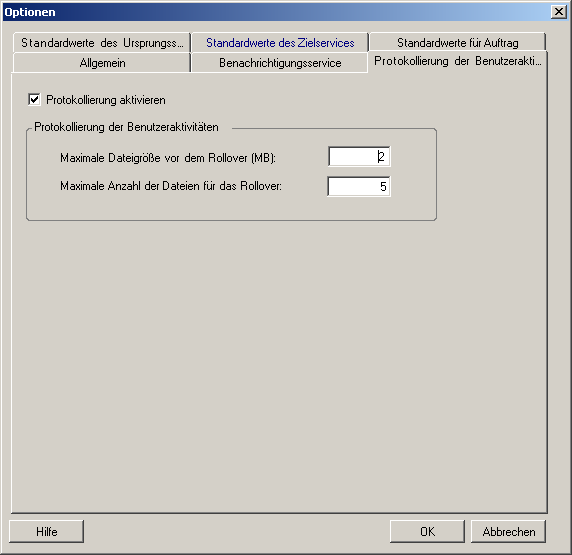
Task: Click the Maximale Dateigröße (MB) input field
Action: pos(359,157)
